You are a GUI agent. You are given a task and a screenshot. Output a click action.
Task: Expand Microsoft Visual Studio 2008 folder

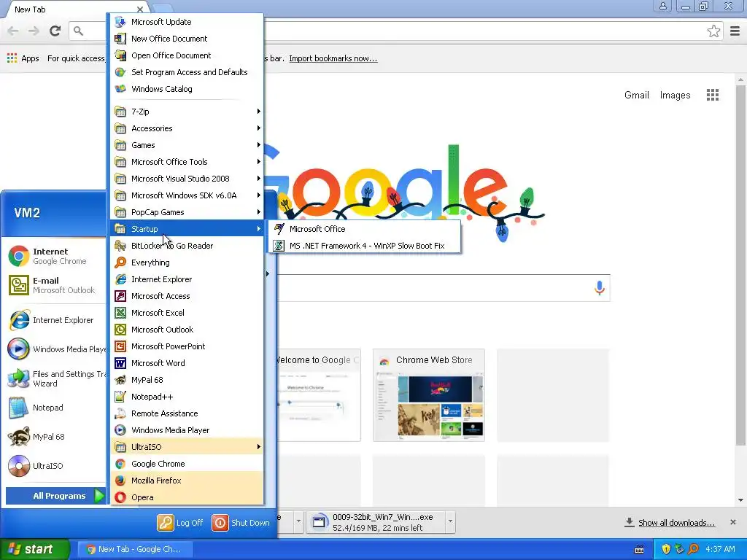[187, 179]
